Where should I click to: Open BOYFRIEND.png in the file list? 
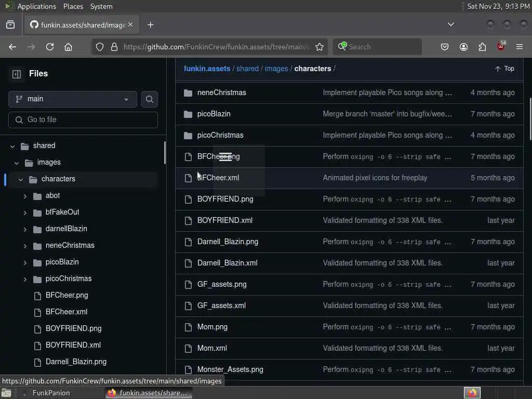[225, 199]
